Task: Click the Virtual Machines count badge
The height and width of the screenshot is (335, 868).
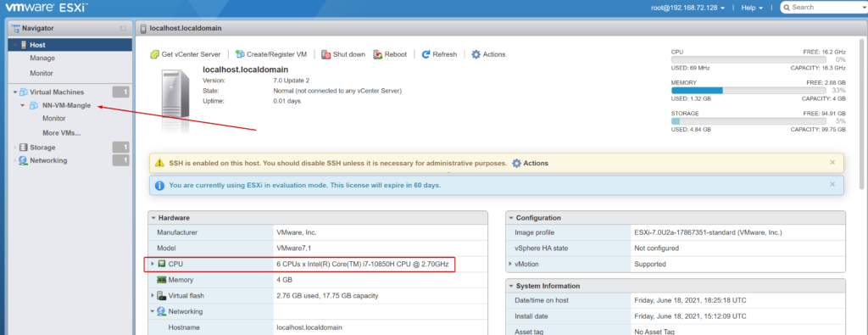Action: [x=120, y=92]
